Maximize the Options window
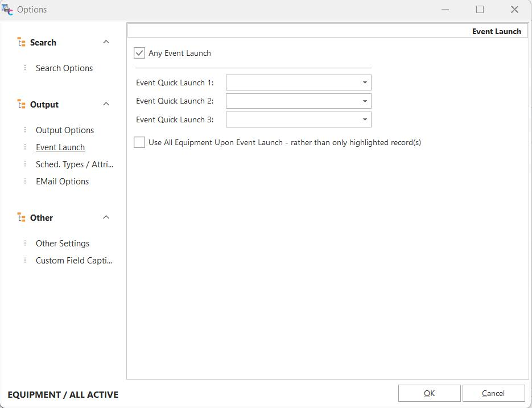 [480, 10]
